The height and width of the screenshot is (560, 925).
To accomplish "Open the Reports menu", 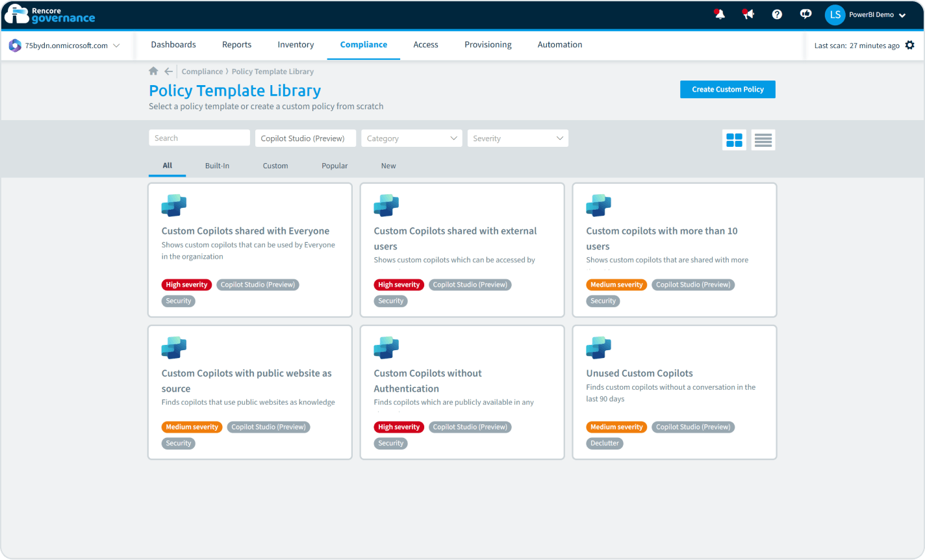I will click(236, 45).
